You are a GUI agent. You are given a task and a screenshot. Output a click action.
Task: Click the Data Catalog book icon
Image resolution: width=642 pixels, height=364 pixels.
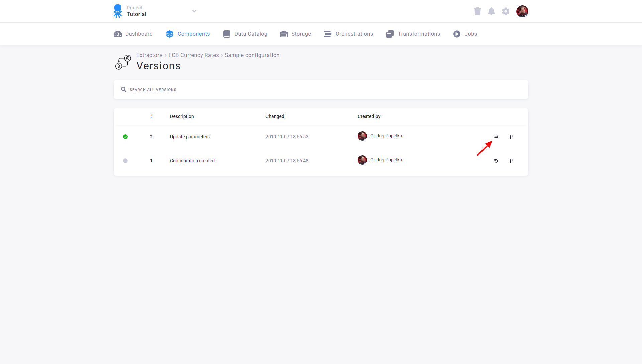point(226,34)
